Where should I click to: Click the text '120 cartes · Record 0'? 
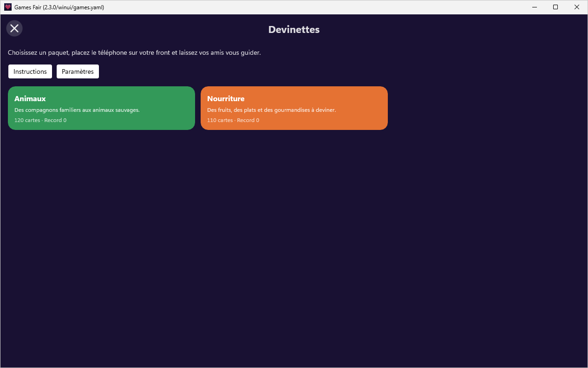click(x=40, y=120)
